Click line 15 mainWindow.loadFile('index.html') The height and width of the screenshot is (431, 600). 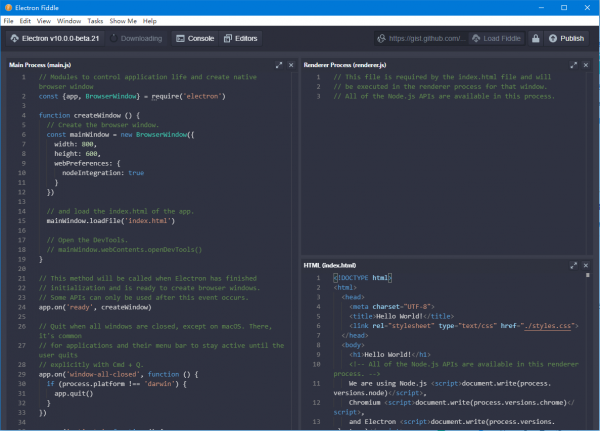pos(111,221)
